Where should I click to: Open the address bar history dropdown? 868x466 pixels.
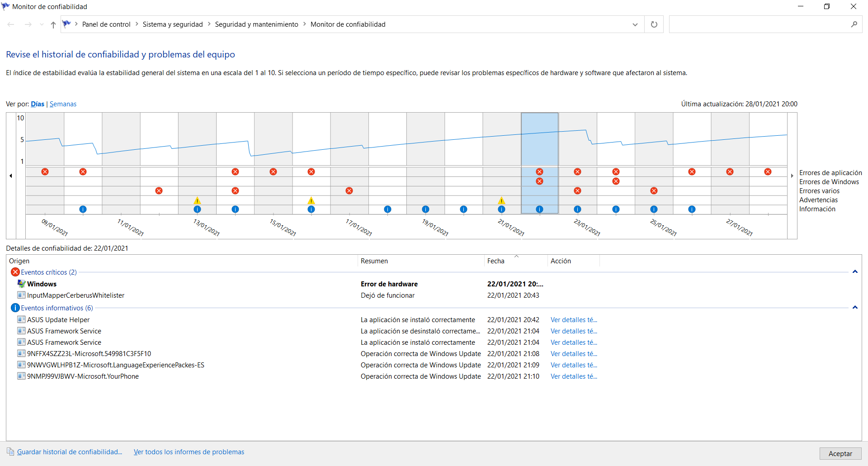[635, 24]
